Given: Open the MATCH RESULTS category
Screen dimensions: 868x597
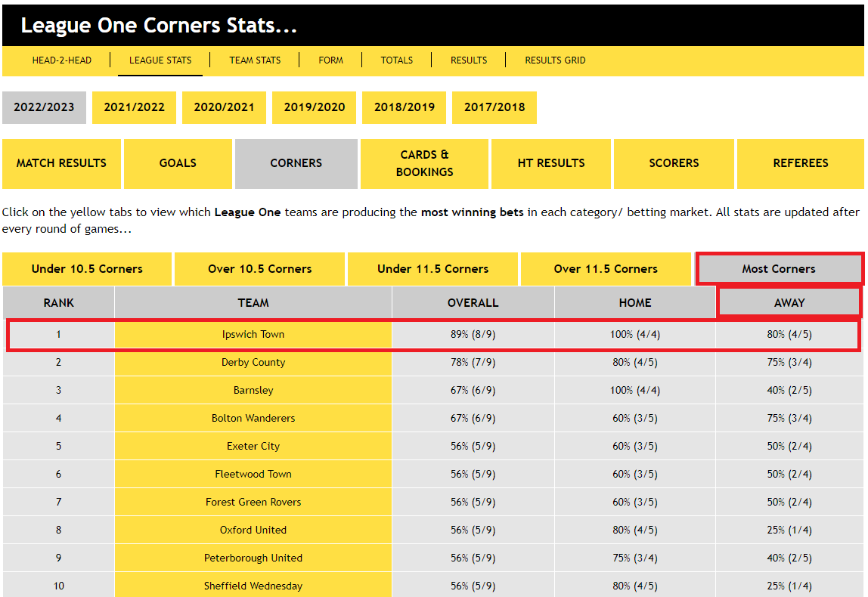Looking at the screenshot, I should pyautogui.click(x=61, y=164).
